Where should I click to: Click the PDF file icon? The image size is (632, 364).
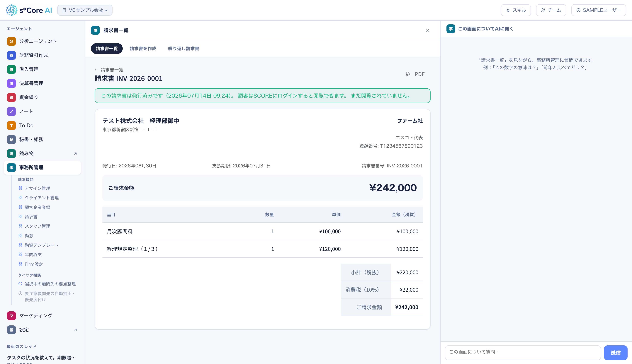pos(408,74)
